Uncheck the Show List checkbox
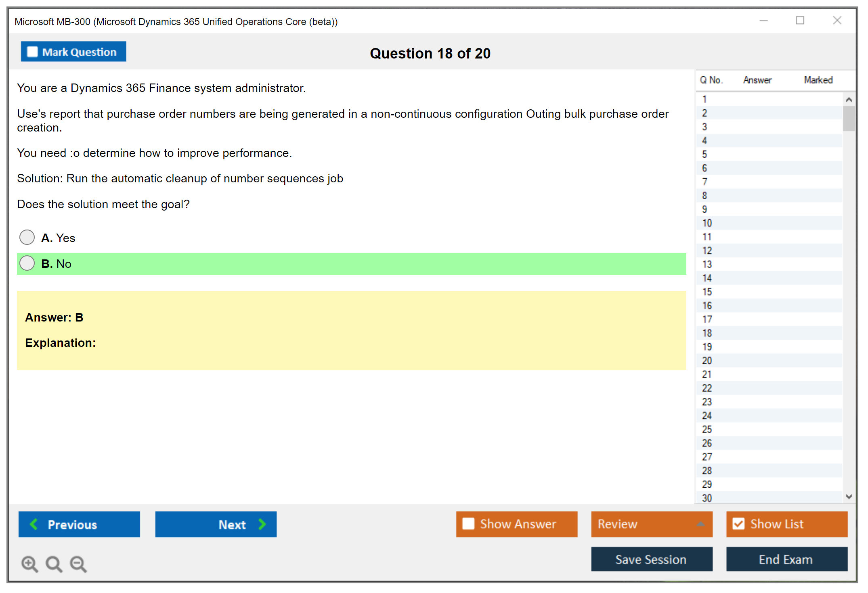This screenshot has height=593, width=868. click(x=738, y=524)
